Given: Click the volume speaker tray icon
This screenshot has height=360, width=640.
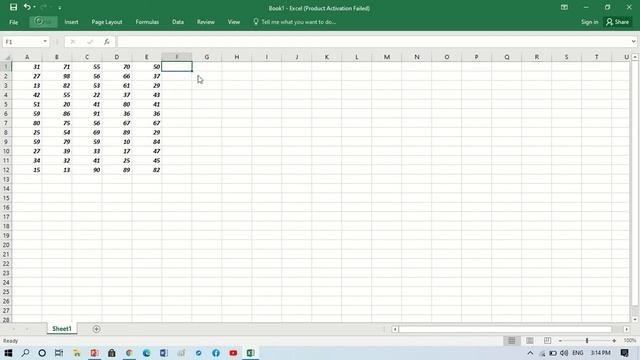Looking at the screenshot, I should (564, 353).
